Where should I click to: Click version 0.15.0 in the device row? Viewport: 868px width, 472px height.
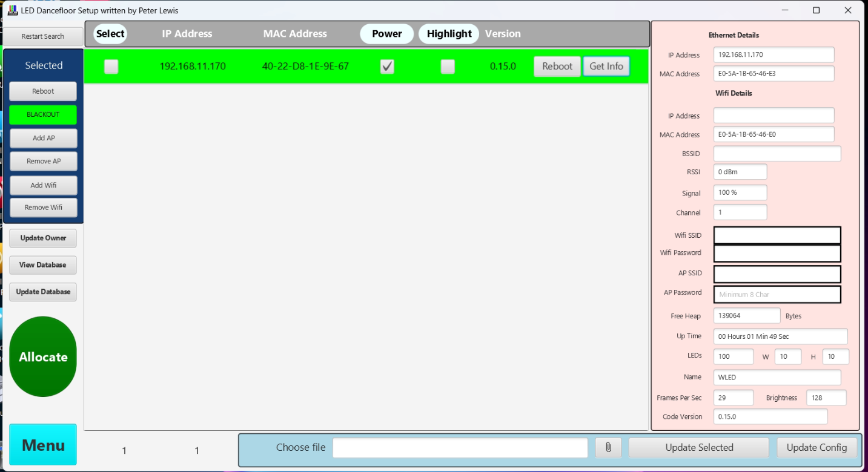click(x=503, y=67)
